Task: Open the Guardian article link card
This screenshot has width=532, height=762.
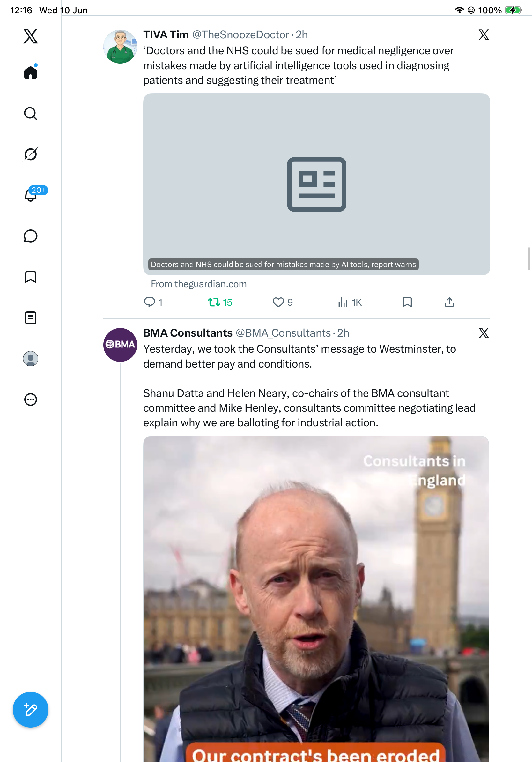Action: click(x=316, y=184)
